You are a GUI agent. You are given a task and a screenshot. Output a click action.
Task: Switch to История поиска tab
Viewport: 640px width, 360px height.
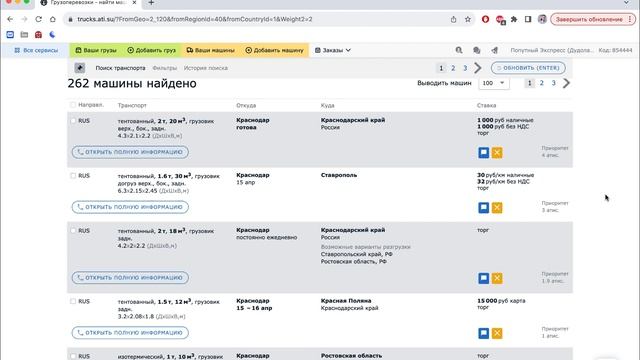tap(206, 68)
